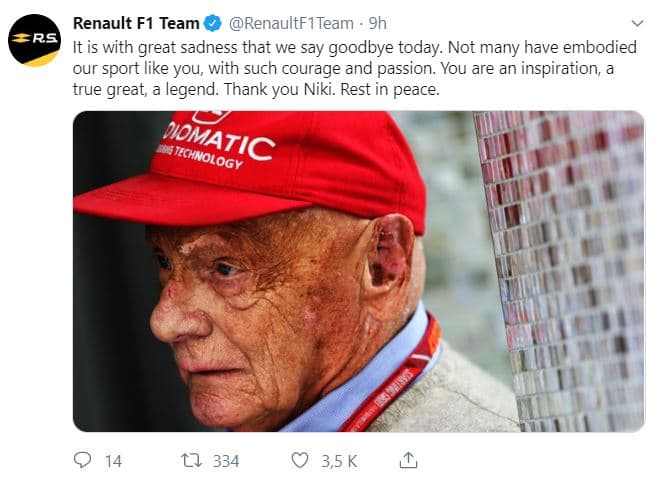654x479 pixels.
Task: Retweet this Renault F1 Team post
Action: pyautogui.click(x=190, y=460)
